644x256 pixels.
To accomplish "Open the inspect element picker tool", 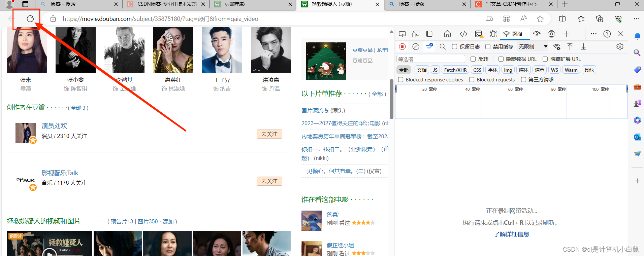I will [402, 34].
